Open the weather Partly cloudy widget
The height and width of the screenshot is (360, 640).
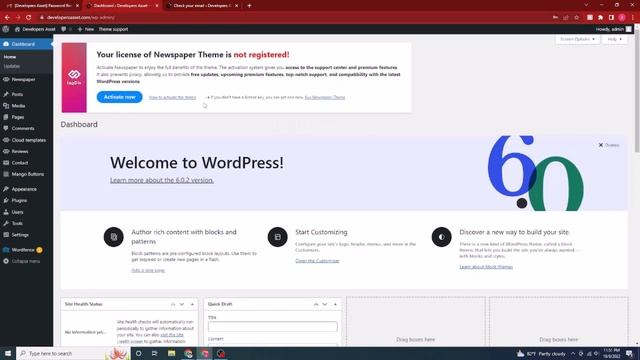(541, 353)
